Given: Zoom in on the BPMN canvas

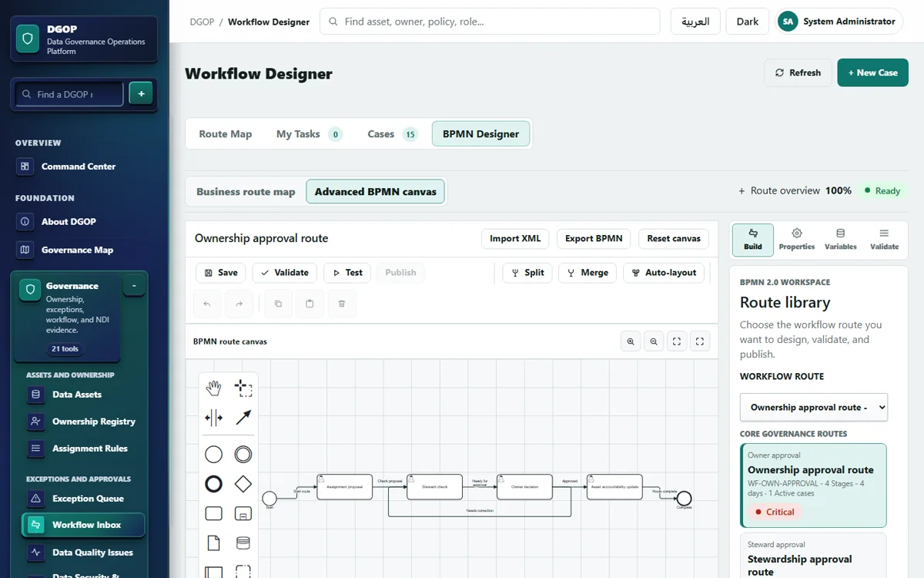Looking at the screenshot, I should pyautogui.click(x=631, y=341).
